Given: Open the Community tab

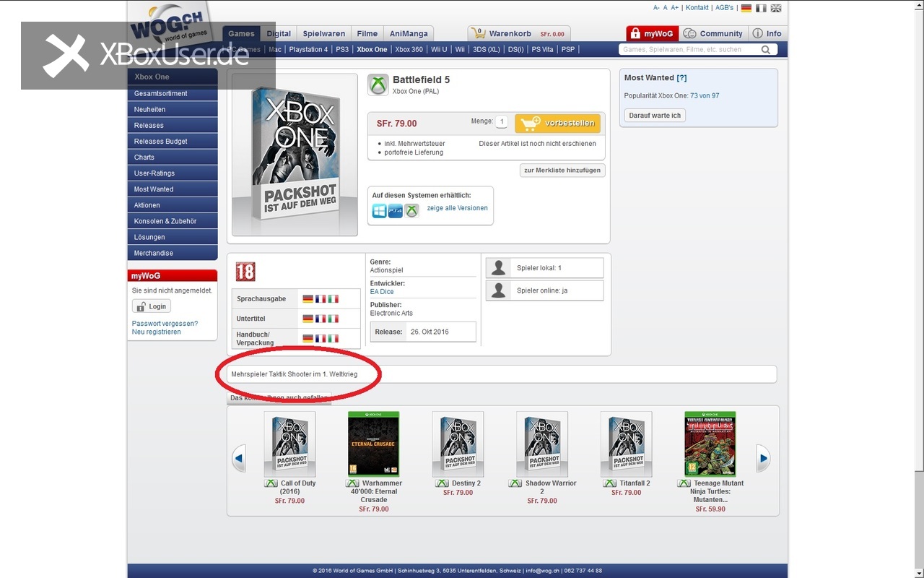Looking at the screenshot, I should click(x=713, y=33).
